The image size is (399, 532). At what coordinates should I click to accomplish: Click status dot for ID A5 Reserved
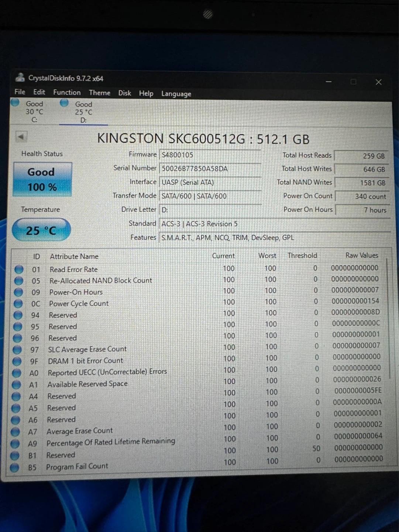[16, 408]
